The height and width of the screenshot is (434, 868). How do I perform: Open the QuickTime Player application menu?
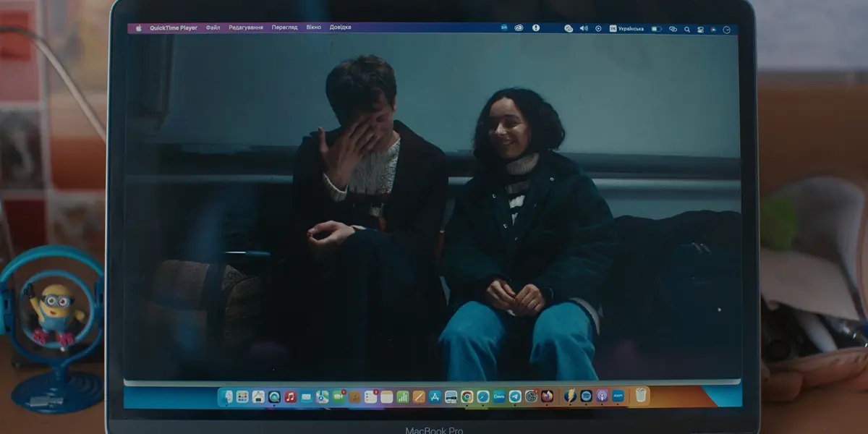pyautogui.click(x=173, y=27)
